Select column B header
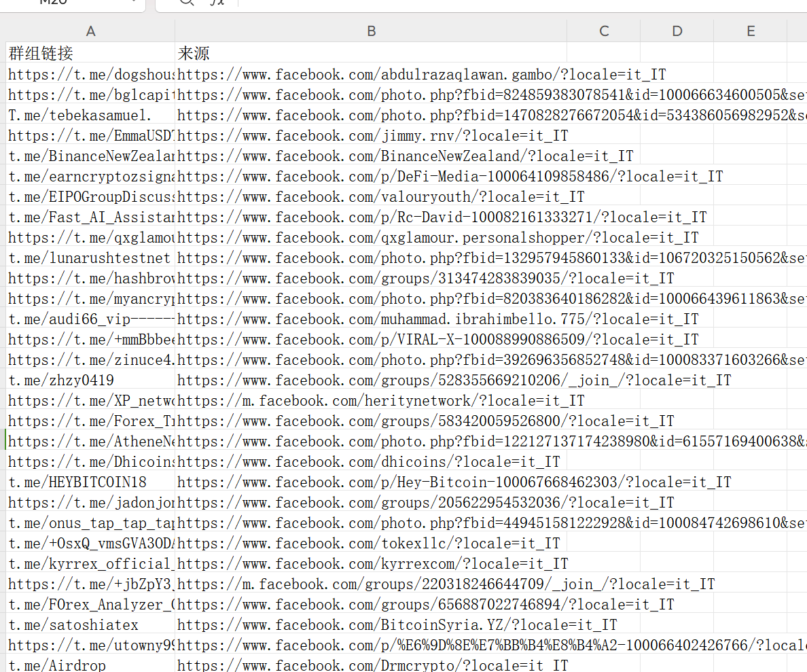 (x=371, y=31)
